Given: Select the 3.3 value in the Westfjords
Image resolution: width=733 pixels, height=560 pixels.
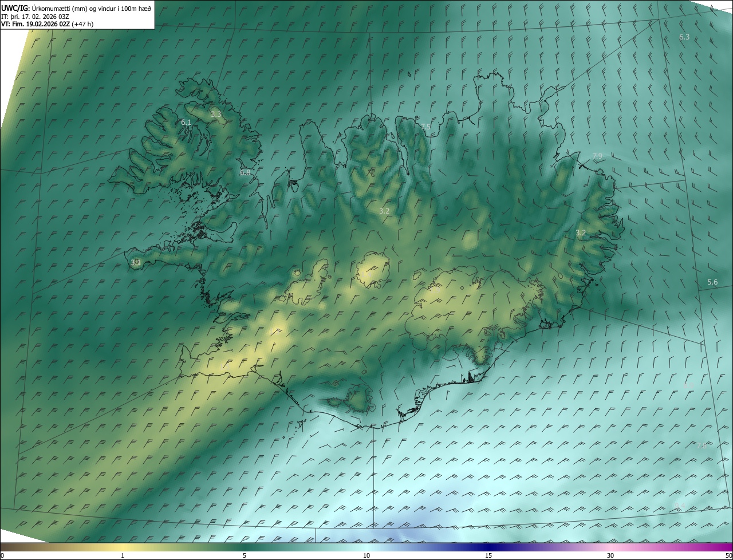Looking at the screenshot, I should click(216, 115).
